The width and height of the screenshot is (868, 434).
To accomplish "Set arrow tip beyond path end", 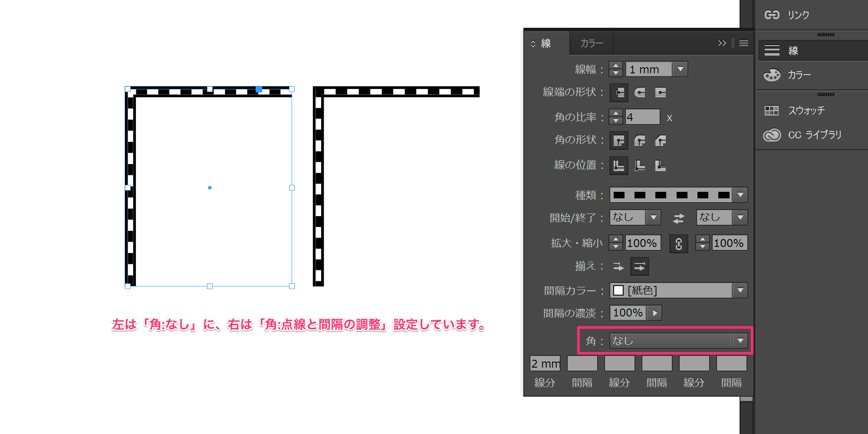I will point(619,267).
